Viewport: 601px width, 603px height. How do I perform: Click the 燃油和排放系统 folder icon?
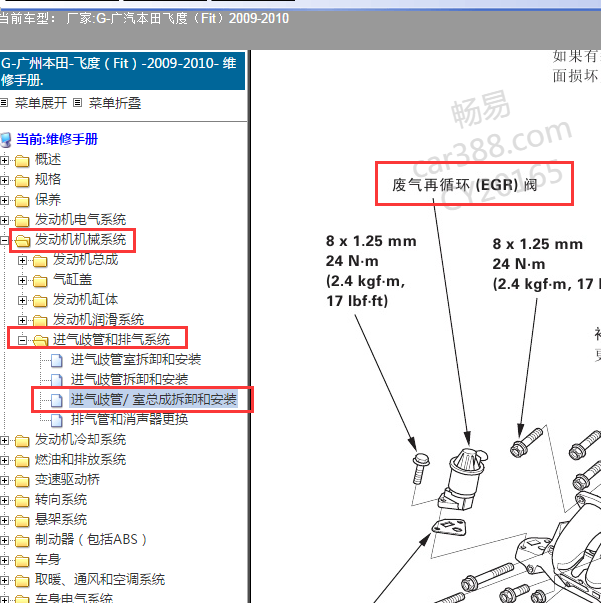(22, 461)
